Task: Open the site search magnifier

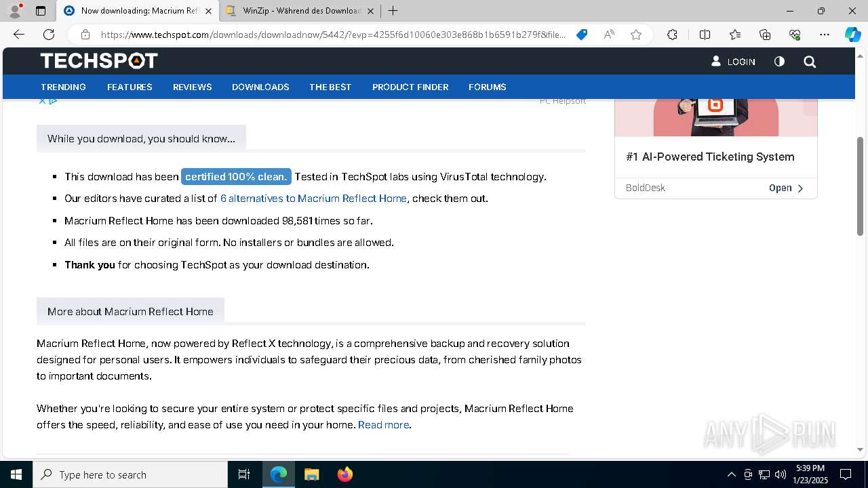Action: coord(810,62)
